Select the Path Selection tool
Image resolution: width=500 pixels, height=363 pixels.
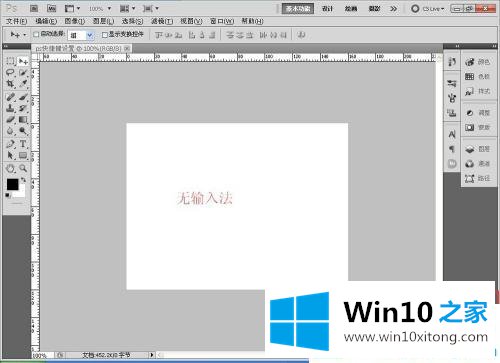point(10,155)
